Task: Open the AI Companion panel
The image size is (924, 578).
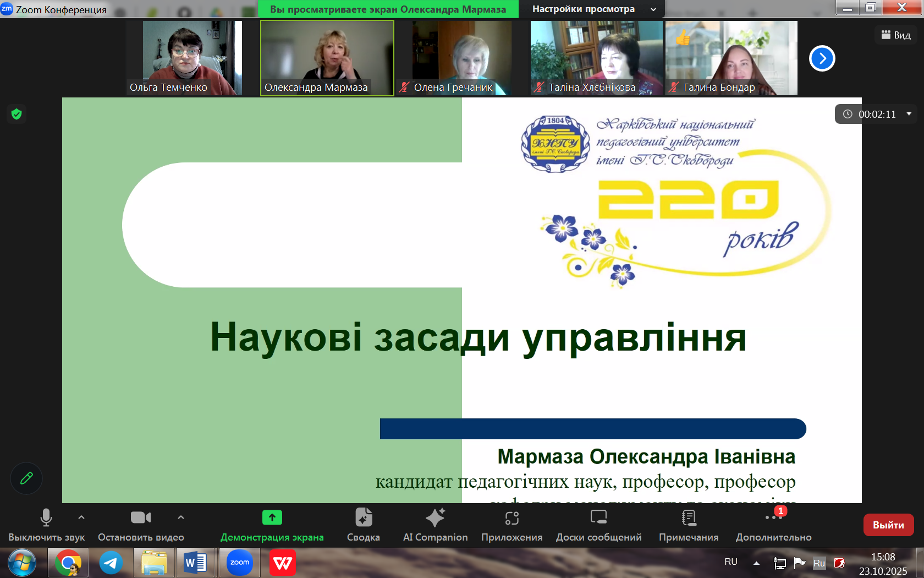Action: click(435, 525)
